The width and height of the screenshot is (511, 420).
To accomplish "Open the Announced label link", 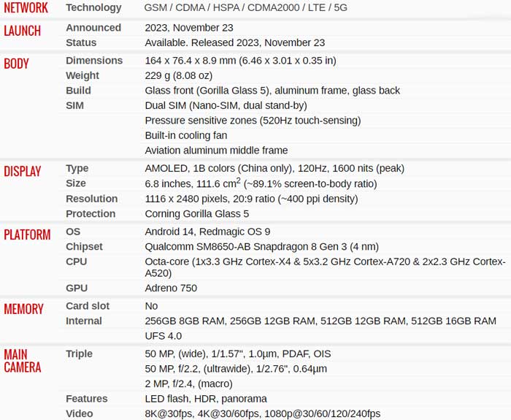I will tap(93, 28).
